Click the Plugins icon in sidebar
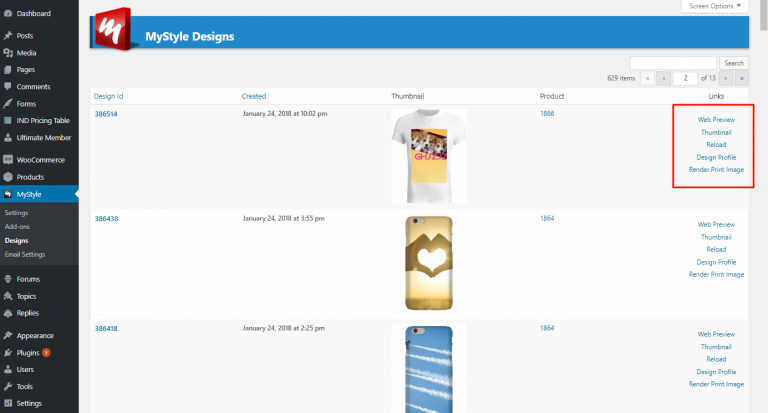 (x=8, y=353)
